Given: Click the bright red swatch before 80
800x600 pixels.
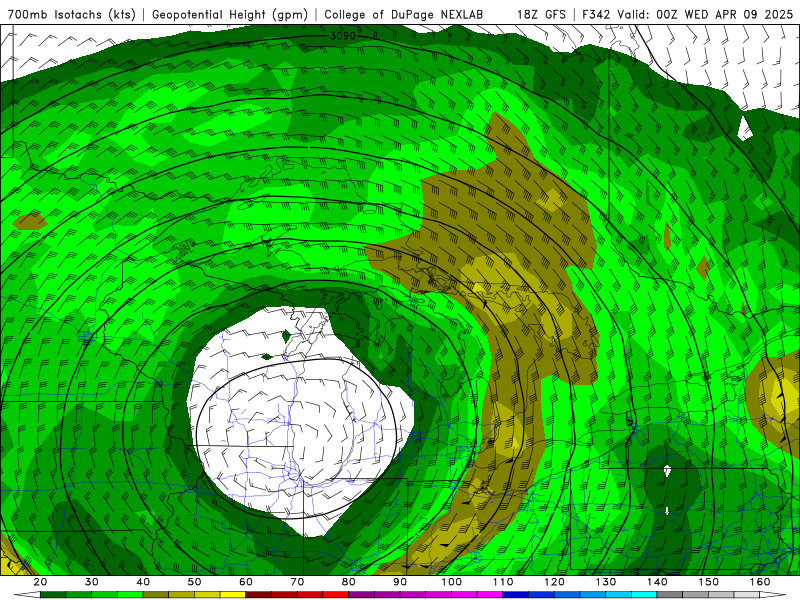Looking at the screenshot, I should [x=336, y=595].
